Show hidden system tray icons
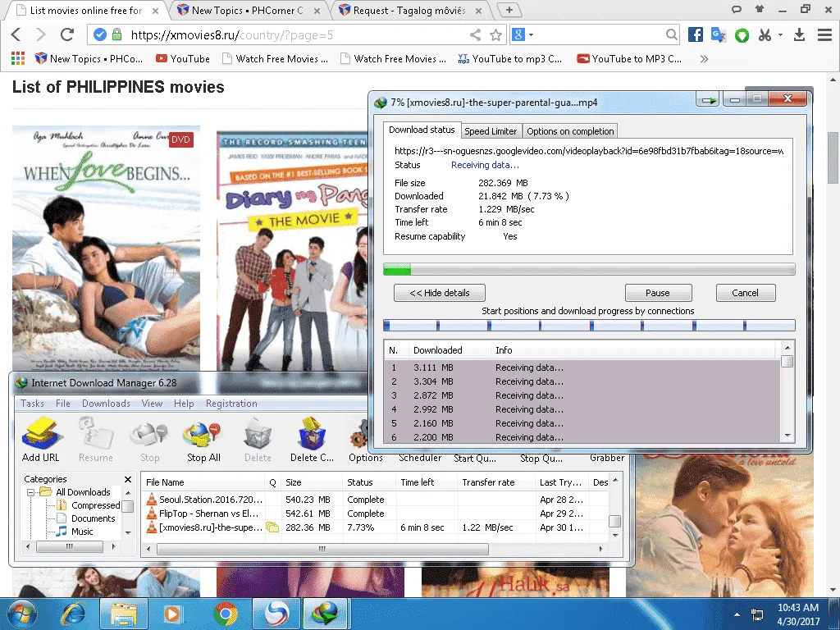 [x=737, y=614]
